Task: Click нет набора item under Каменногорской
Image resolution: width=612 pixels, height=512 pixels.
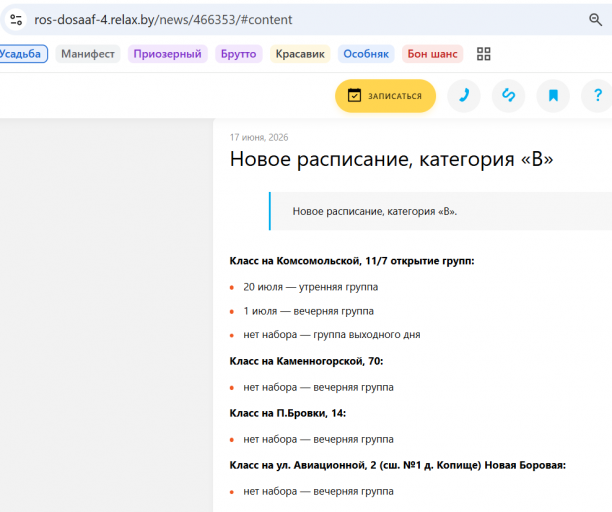Action: click(x=318, y=388)
